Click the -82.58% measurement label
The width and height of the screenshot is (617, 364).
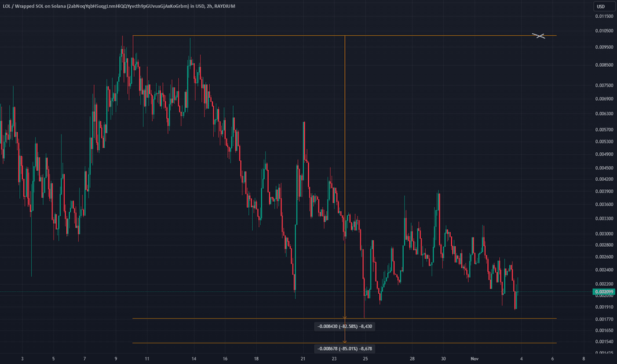[x=345, y=326]
